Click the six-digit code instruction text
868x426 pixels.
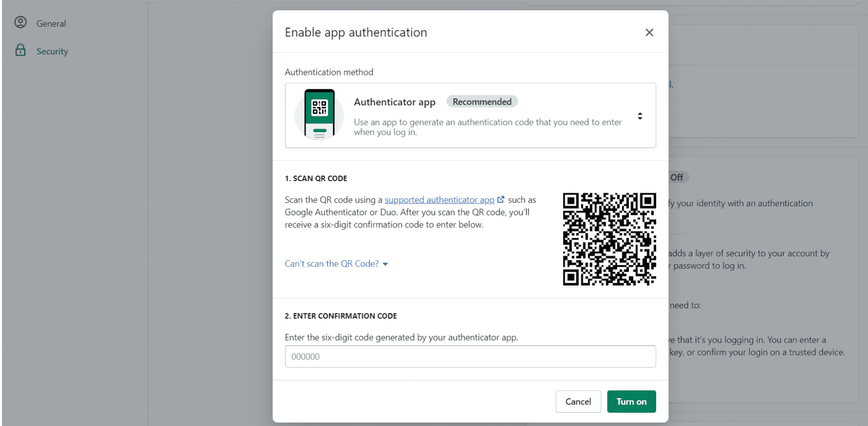click(401, 337)
